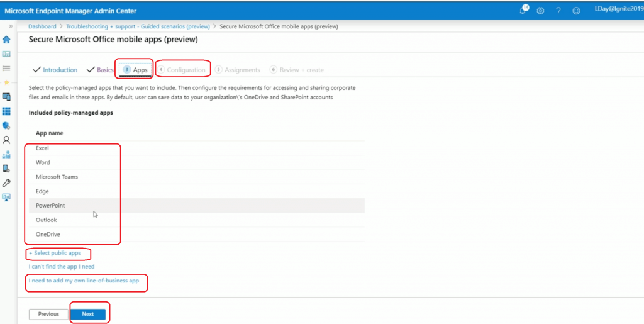Open settings gear in the header
Image resolution: width=644 pixels, height=324 pixels.
pyautogui.click(x=540, y=11)
